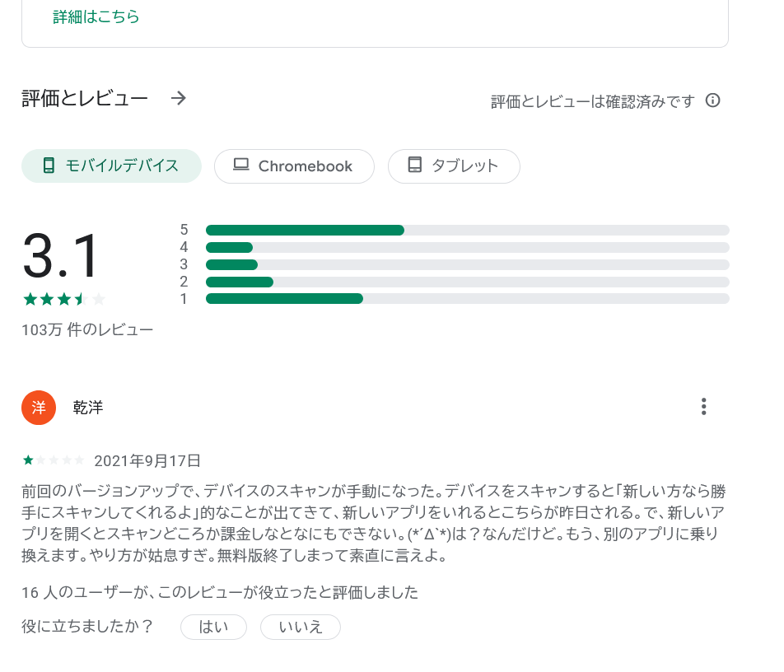
Task: Select the モバイルデバイス filter chip
Action: pyautogui.click(x=111, y=166)
